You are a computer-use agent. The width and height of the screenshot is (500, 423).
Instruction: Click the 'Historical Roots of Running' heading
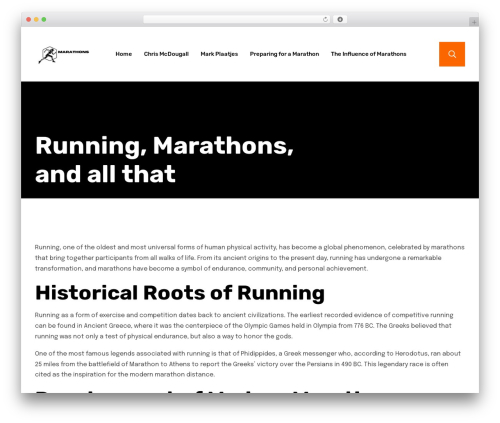tap(180, 293)
